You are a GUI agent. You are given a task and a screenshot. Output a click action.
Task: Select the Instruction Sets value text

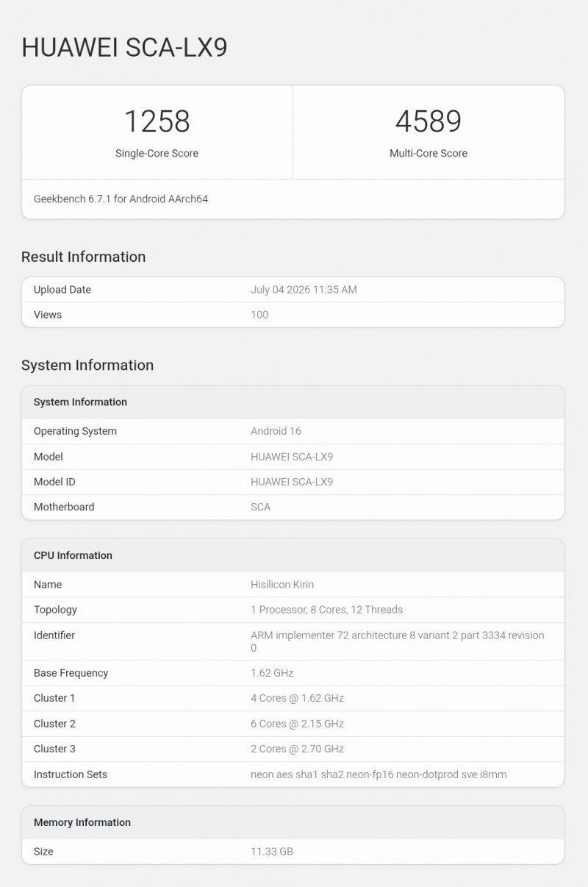[379, 774]
